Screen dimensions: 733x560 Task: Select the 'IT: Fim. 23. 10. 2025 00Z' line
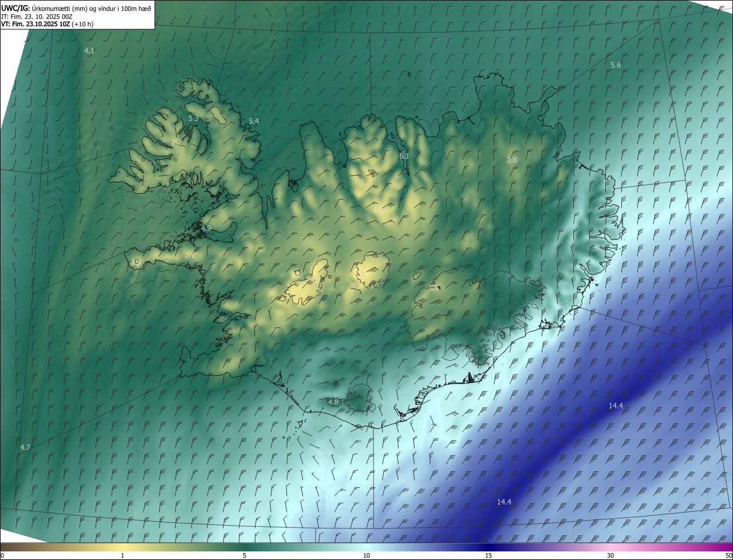click(37, 16)
